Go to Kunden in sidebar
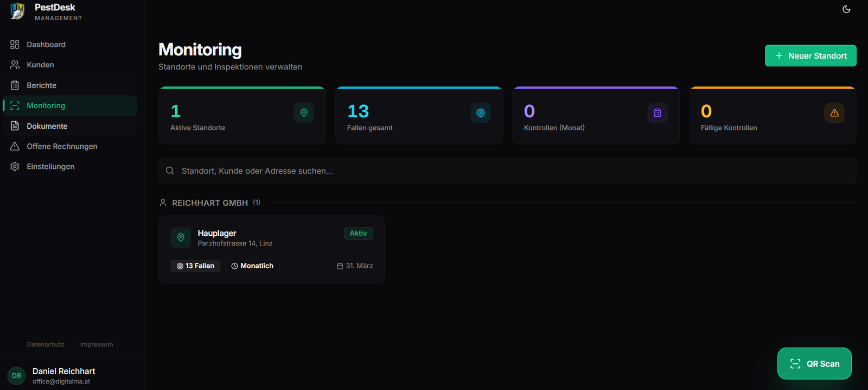This screenshot has height=390, width=868. pos(40,65)
